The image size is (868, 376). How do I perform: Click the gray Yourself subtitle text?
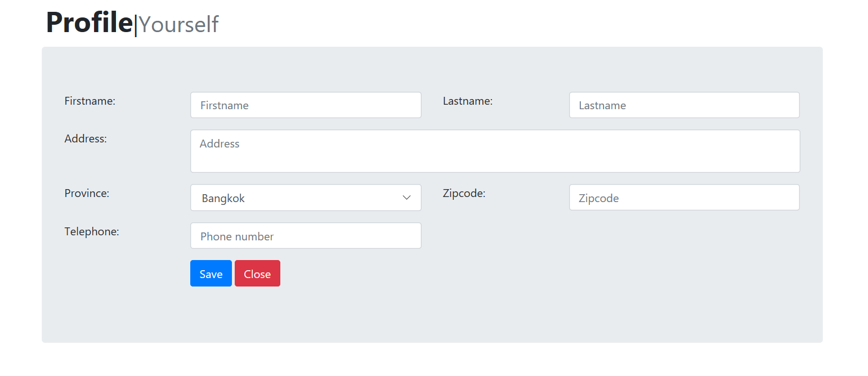click(178, 25)
